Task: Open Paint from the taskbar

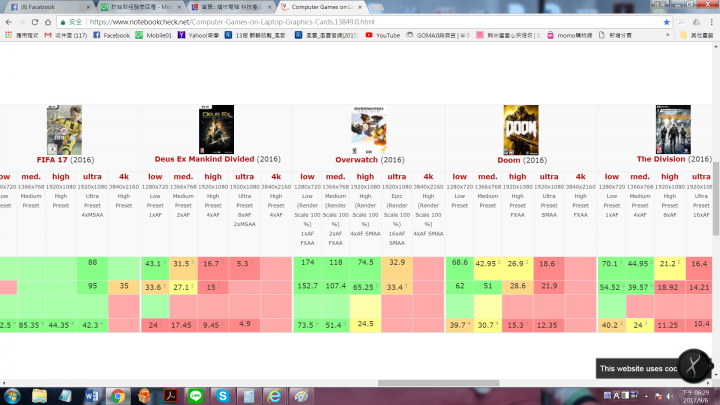Action: point(301,396)
